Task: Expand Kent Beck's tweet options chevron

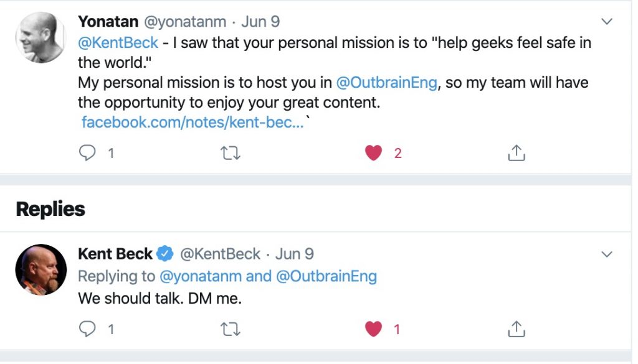Action: coord(607,254)
